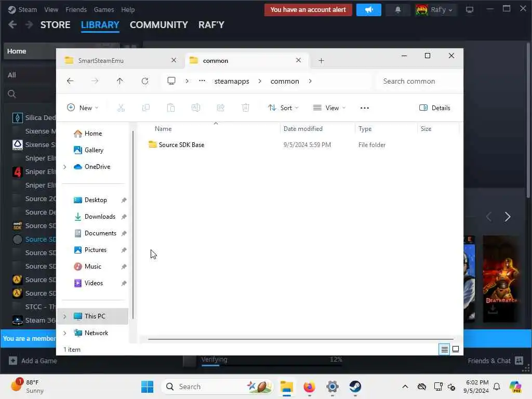The image size is (532, 399).
Task: Open Windows Start menu
Action: point(147,387)
